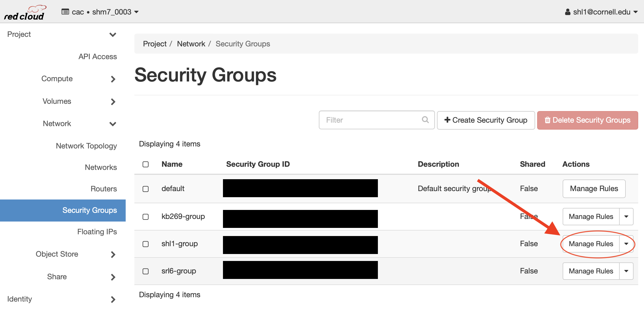Click Manage Rules for kb269-group
Screen dimensions: 644x312
591,217
